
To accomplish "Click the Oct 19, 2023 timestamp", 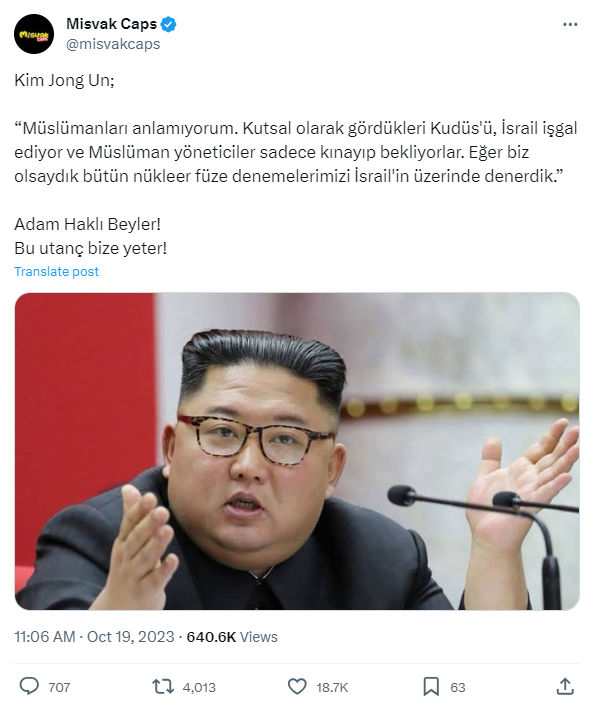I will 131,637.
